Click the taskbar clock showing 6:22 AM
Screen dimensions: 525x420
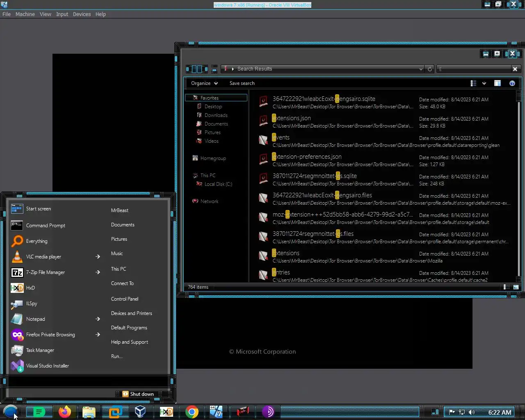(500, 412)
